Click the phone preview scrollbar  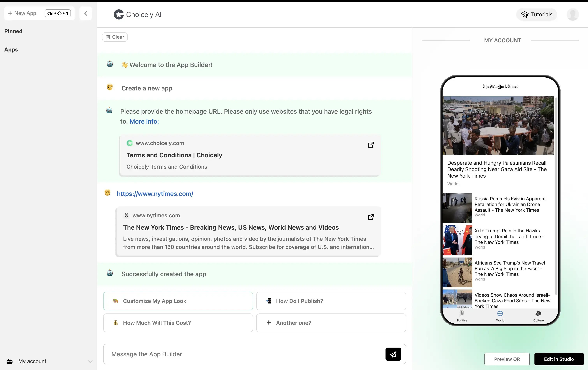point(556,196)
